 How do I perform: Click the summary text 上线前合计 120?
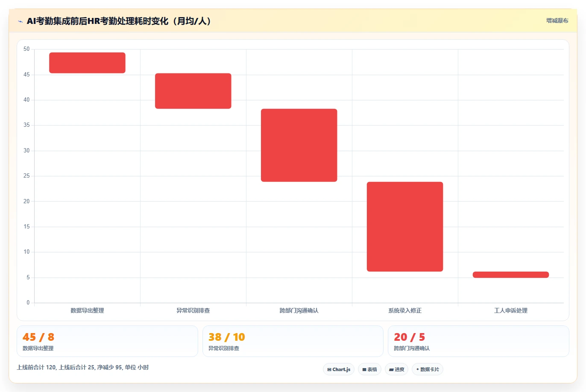[36, 367]
